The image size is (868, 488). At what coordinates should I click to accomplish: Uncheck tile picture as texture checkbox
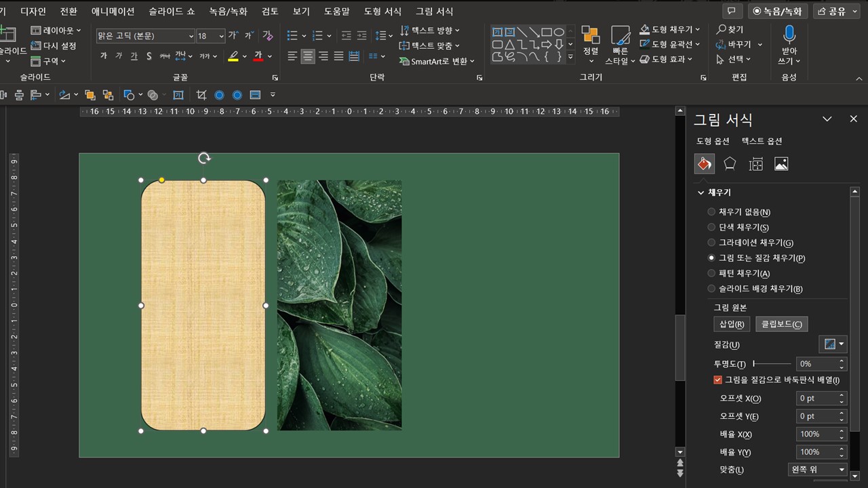(718, 380)
